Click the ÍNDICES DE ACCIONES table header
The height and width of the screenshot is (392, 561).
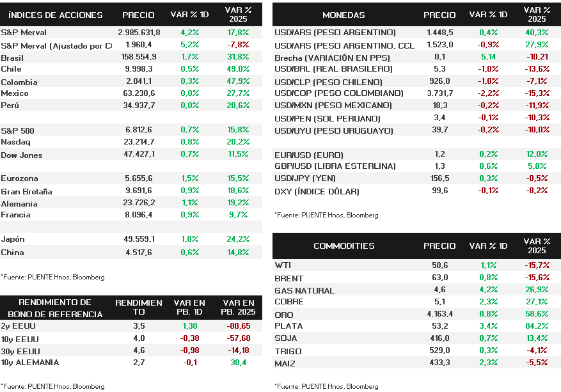click(x=56, y=15)
